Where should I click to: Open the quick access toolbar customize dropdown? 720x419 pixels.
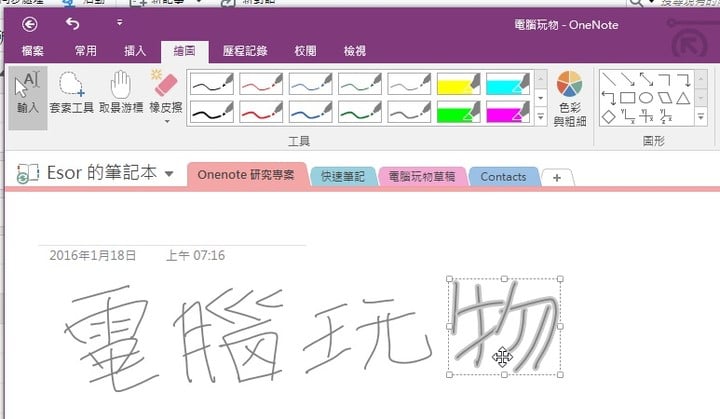point(120,22)
